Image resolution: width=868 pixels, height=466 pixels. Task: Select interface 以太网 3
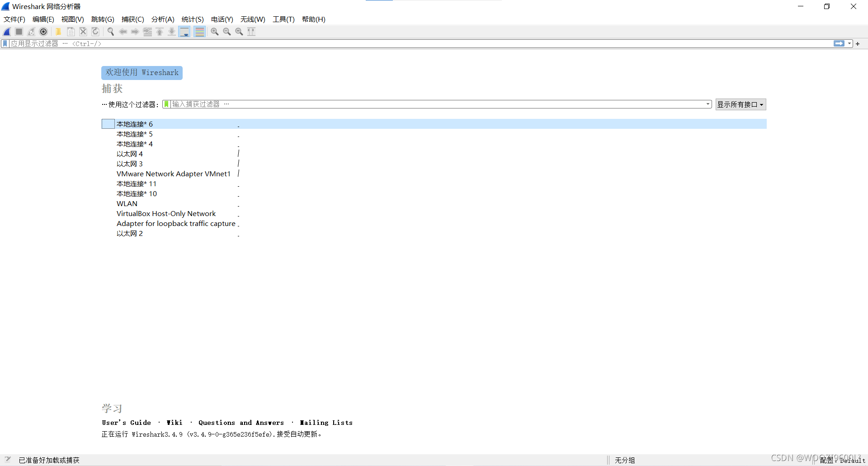click(434, 164)
